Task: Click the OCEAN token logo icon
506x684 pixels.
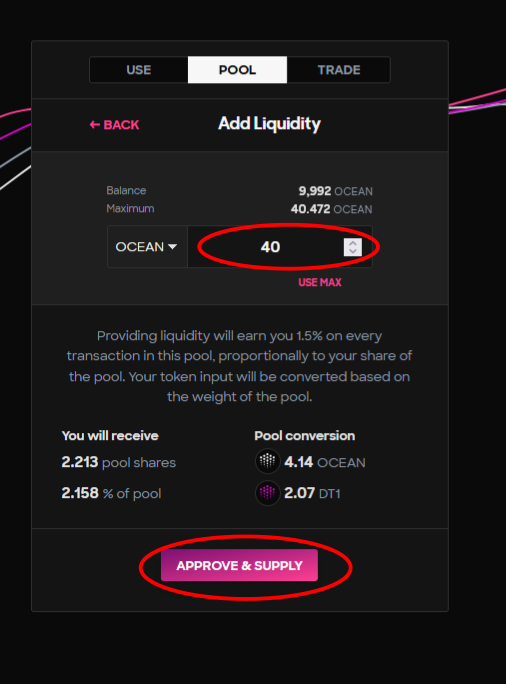Action: point(267,461)
